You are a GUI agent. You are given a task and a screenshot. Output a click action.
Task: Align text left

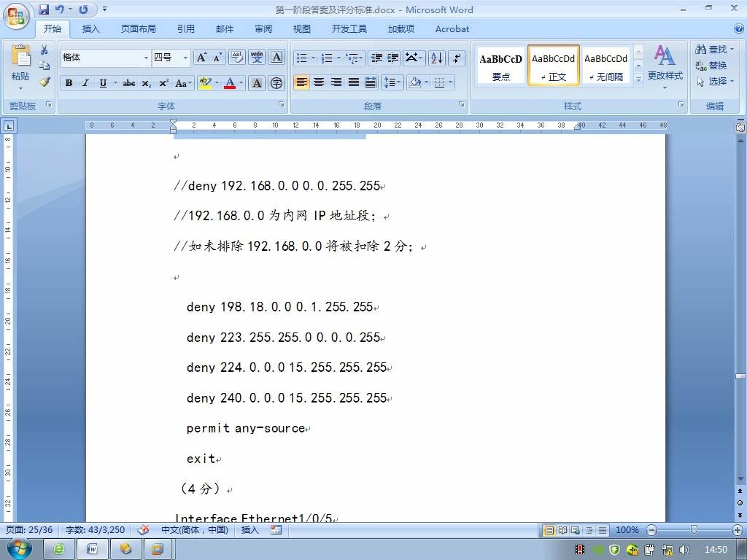click(x=301, y=82)
